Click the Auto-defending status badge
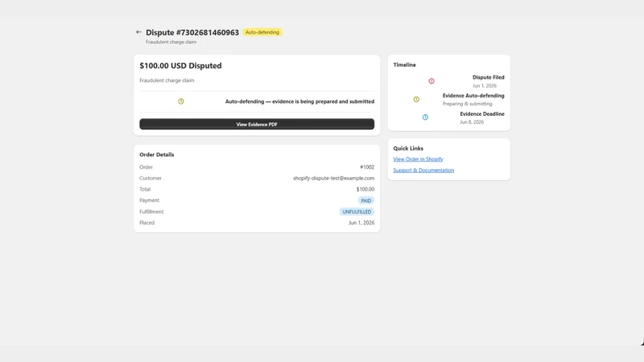Image resolution: width=644 pixels, height=362 pixels. tap(262, 32)
